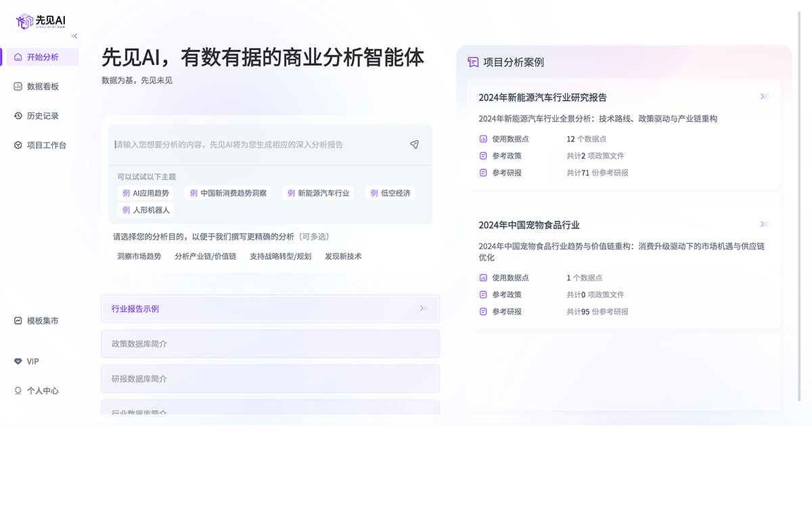Click the 先见AI logo icon
812x508 pixels.
pyautogui.click(x=25, y=22)
